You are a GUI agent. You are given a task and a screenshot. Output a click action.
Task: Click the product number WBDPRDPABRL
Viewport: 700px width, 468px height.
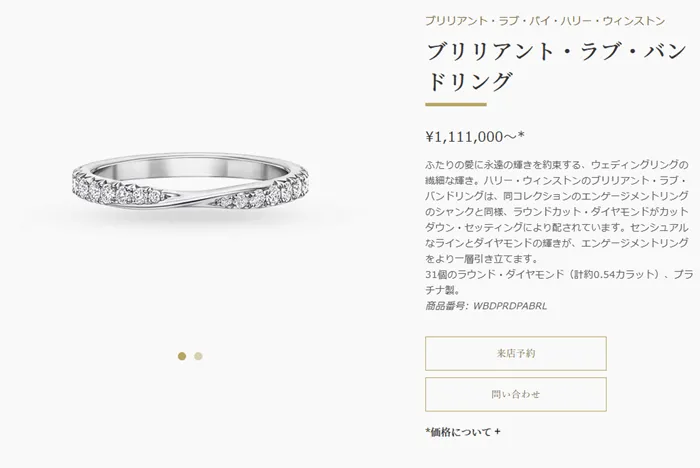[x=510, y=306]
